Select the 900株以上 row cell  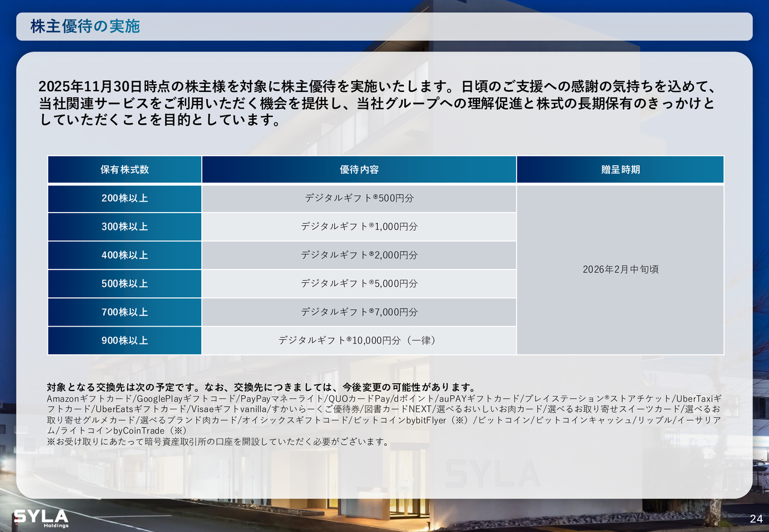tap(125, 340)
